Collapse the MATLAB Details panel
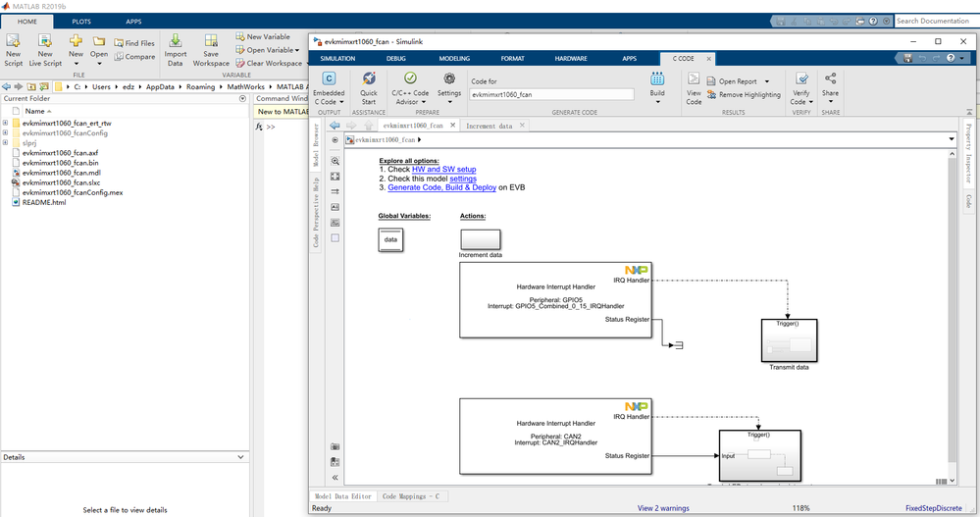This screenshot has width=980, height=517. (x=240, y=457)
